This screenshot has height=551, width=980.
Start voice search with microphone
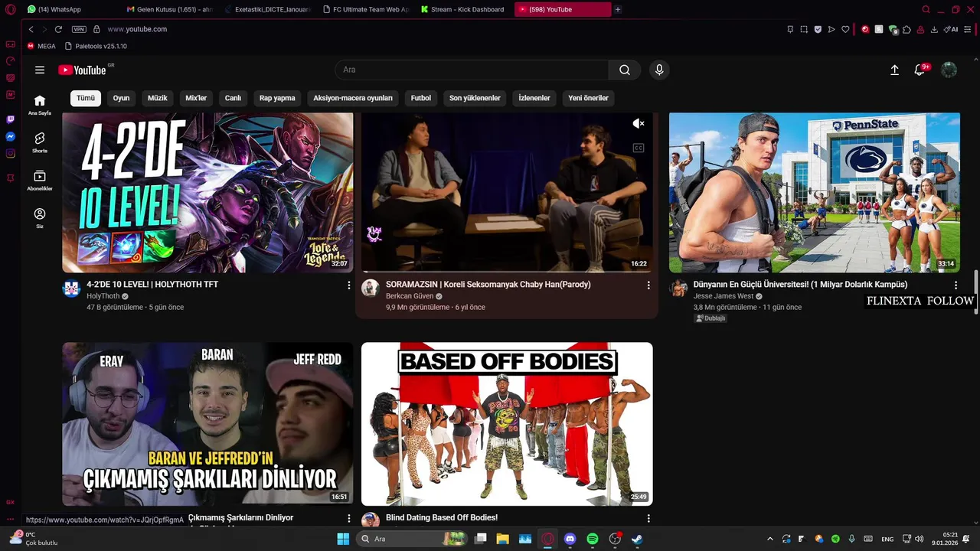(659, 70)
